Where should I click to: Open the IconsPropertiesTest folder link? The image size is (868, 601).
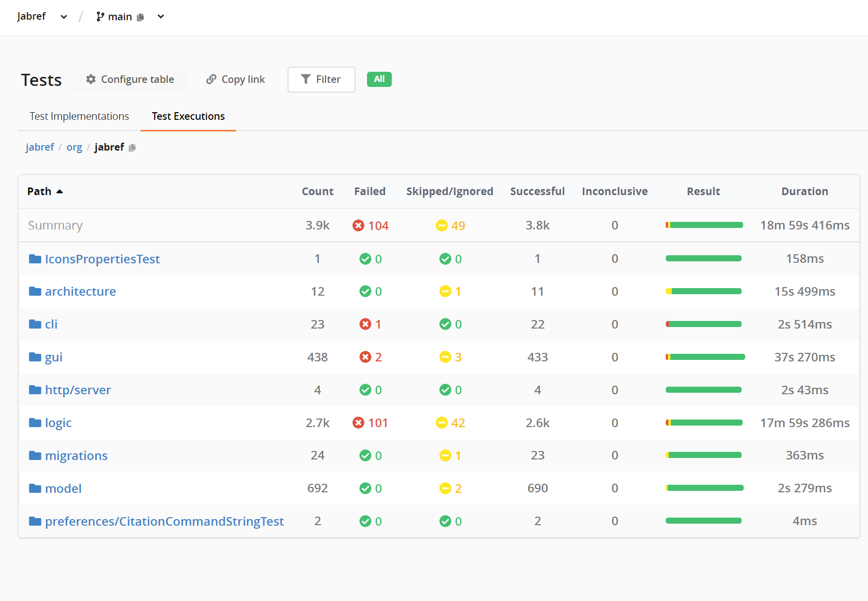103,259
